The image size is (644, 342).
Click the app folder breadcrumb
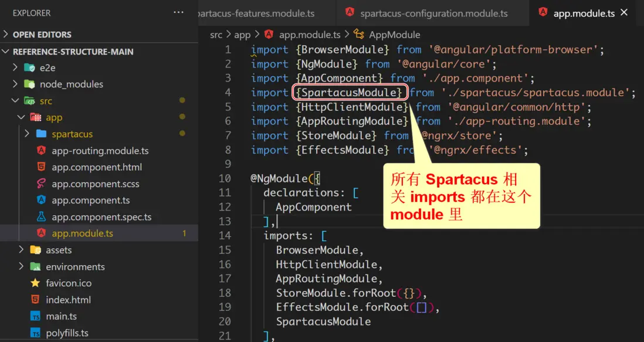coord(242,35)
